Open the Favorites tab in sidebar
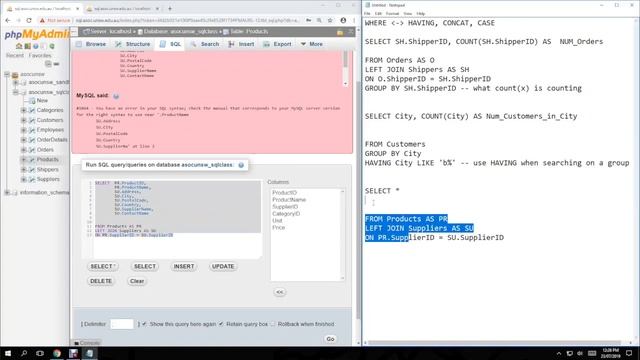This screenshot has width=640, height=360. point(40,56)
